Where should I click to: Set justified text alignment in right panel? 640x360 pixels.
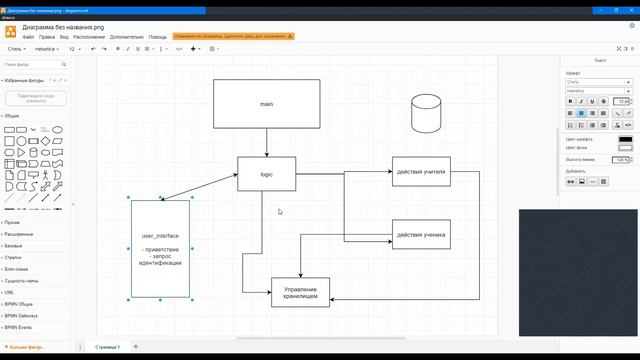tap(603, 113)
